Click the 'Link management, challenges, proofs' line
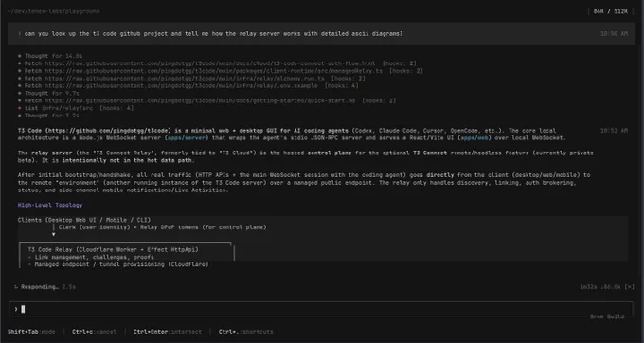644x343 pixels. tap(91, 257)
